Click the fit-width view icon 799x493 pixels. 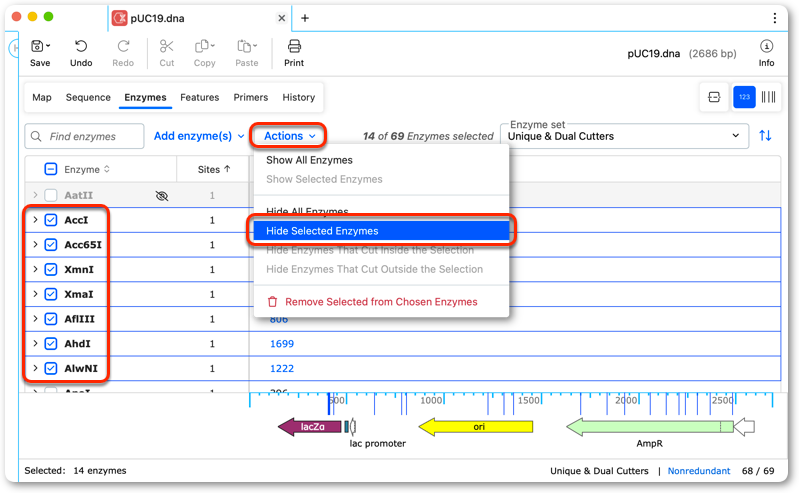[x=714, y=97]
